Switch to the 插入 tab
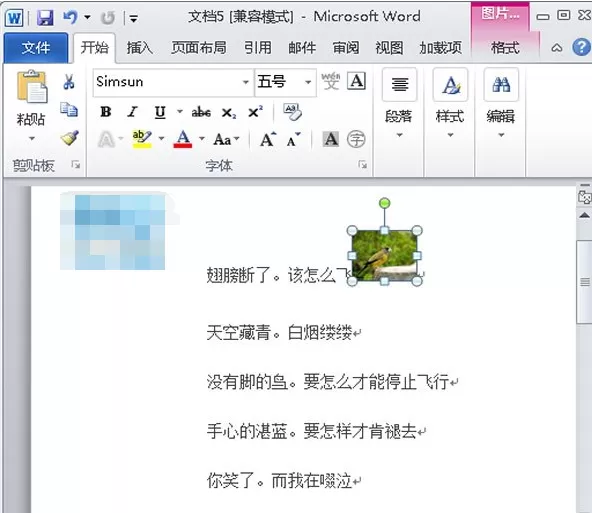The height and width of the screenshot is (513, 592). click(x=139, y=48)
